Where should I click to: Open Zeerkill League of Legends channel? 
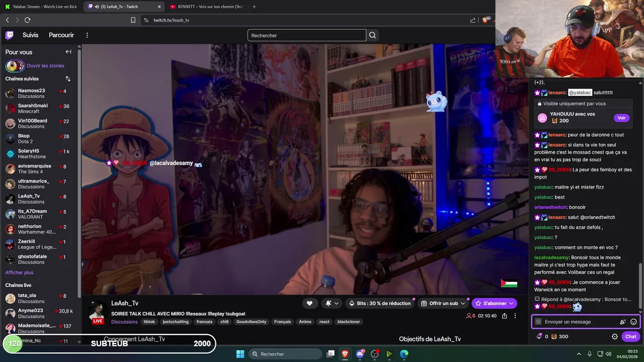click(x=39, y=244)
